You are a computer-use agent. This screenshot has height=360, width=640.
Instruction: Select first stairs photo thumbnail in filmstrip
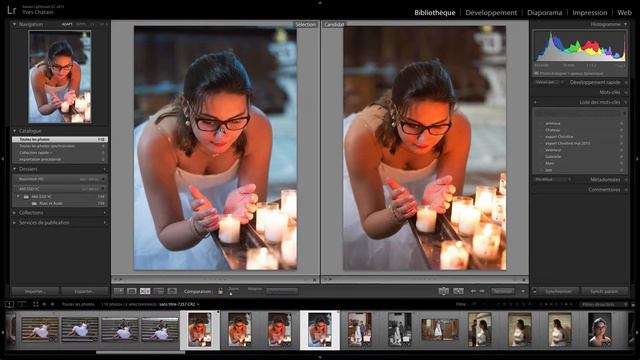(40, 330)
